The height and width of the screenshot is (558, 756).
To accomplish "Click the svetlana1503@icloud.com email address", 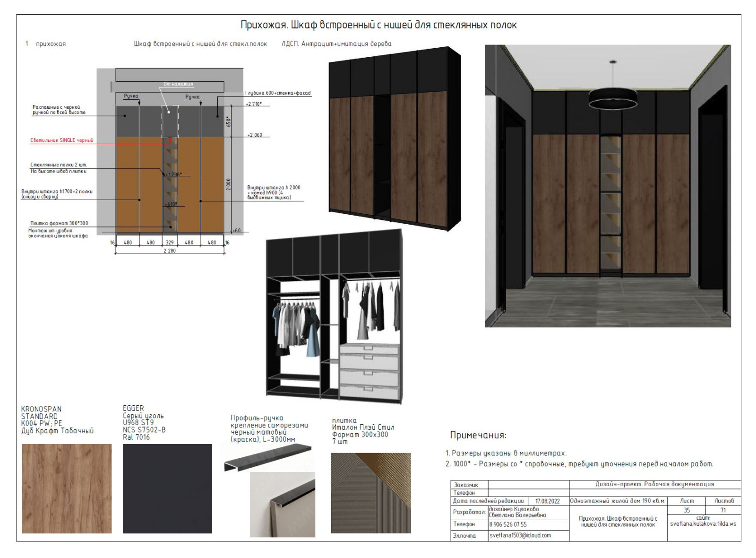I will [x=520, y=535].
